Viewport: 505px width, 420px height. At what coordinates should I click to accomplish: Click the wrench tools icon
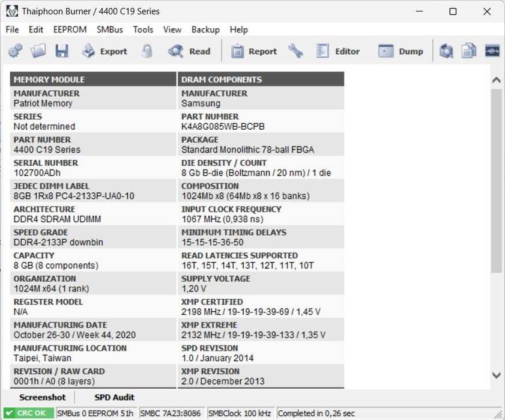[x=295, y=51]
